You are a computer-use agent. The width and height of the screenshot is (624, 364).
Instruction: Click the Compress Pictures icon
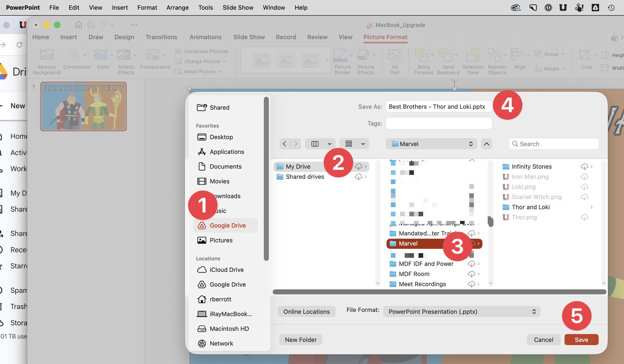pos(178,51)
